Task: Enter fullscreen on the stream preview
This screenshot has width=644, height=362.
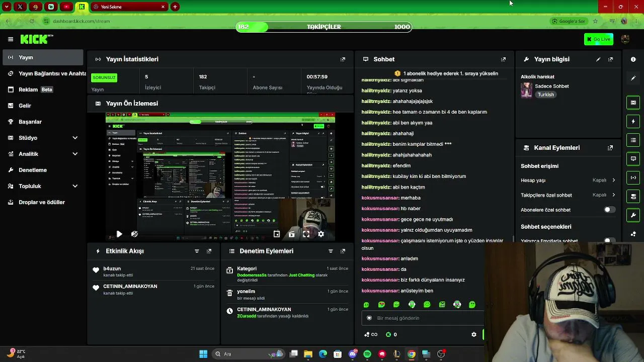Action: 306,234
